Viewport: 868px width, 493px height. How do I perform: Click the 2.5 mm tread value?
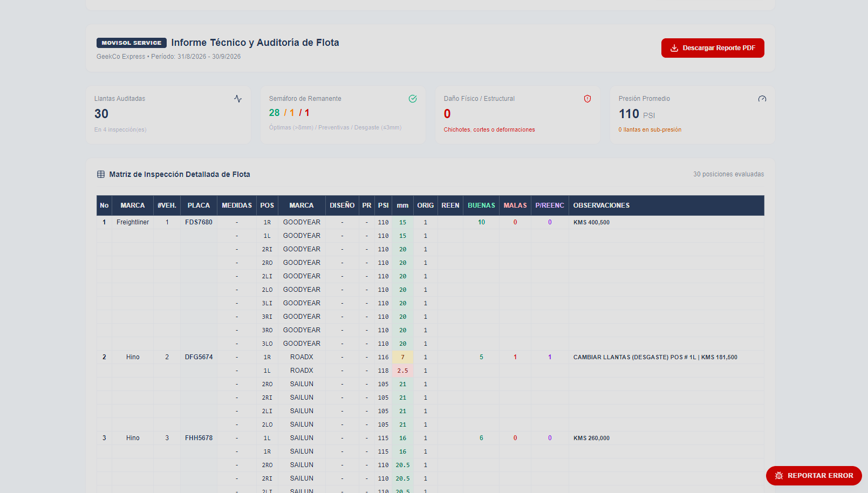[x=402, y=371]
